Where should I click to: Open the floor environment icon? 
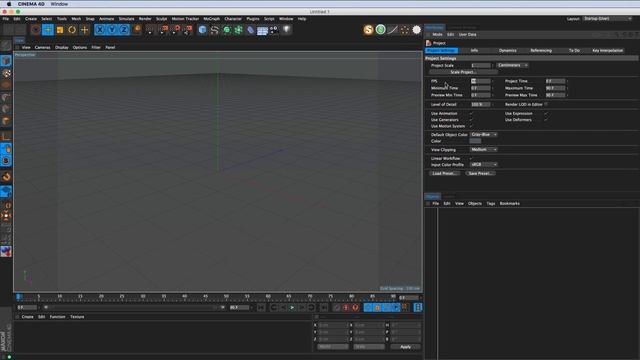262,30
